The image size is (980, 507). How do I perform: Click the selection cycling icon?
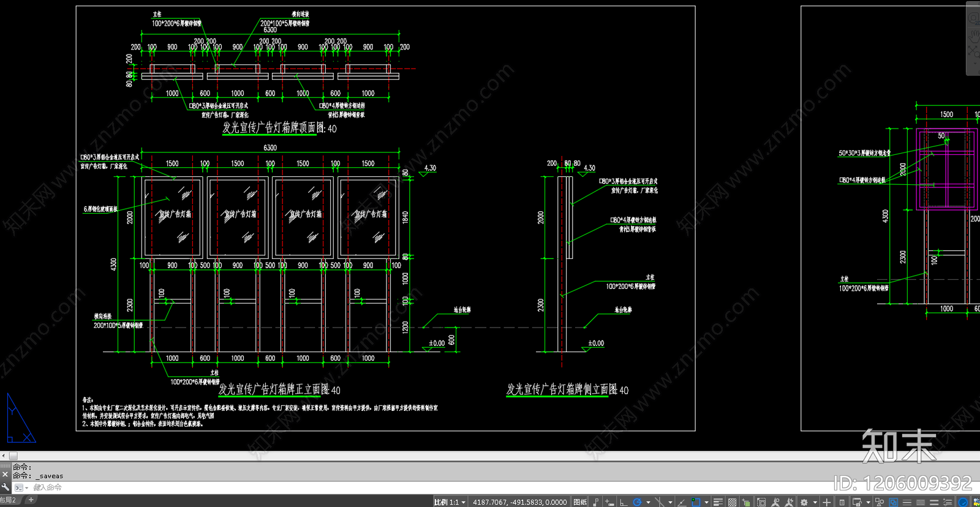tap(746, 502)
